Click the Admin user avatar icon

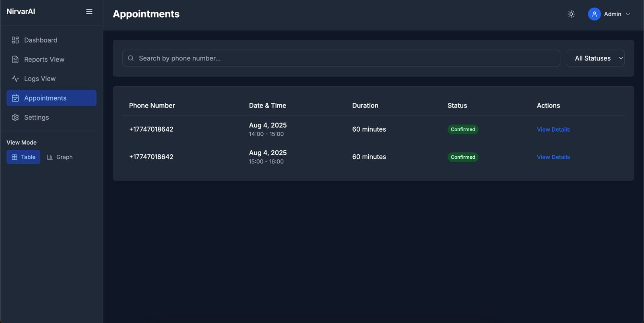[594, 14]
